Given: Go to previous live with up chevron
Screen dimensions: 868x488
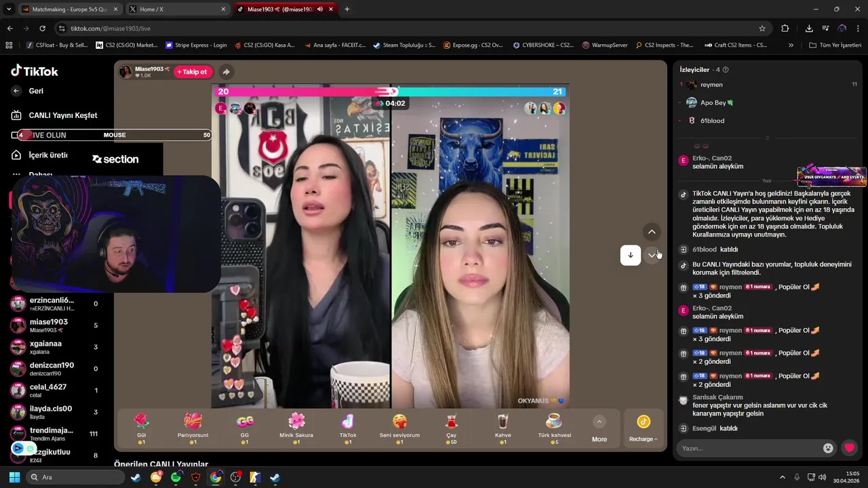Looking at the screenshot, I should coord(652,232).
